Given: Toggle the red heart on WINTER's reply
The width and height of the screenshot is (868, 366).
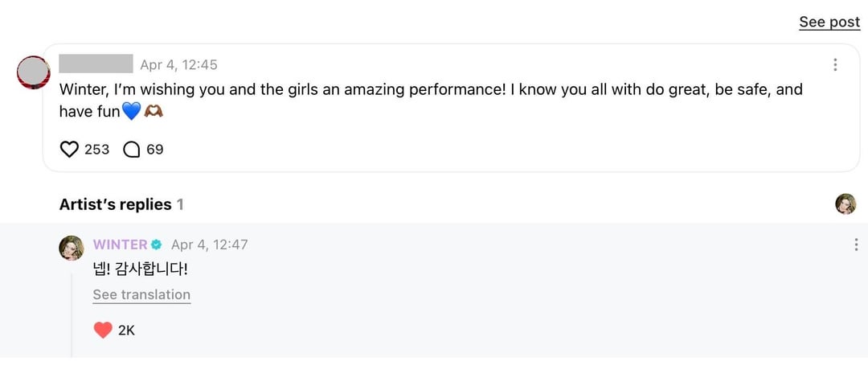Looking at the screenshot, I should tap(102, 330).
